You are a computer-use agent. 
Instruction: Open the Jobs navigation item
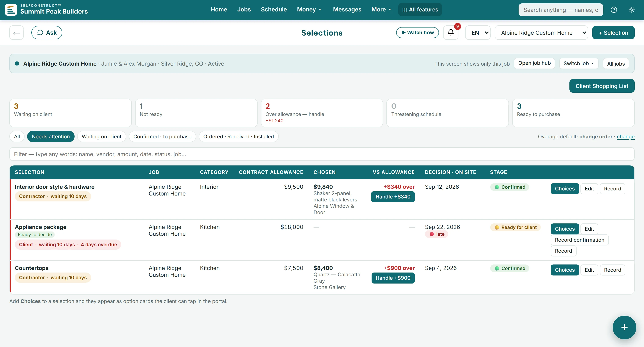244,10
